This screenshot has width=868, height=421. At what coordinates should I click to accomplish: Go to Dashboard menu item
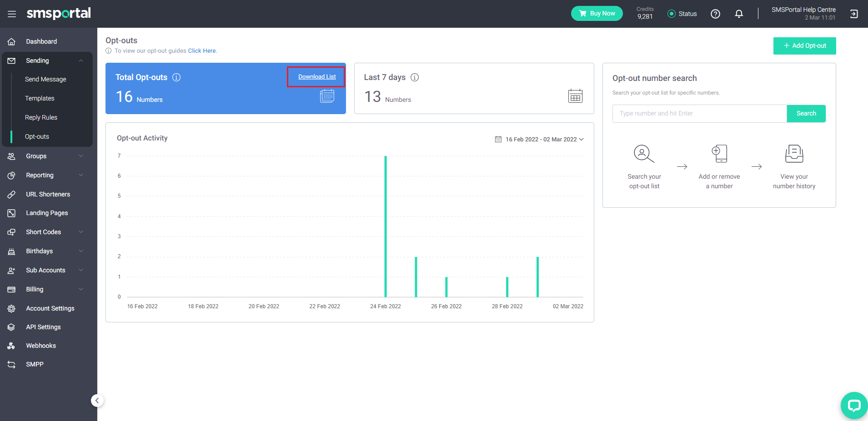41,41
